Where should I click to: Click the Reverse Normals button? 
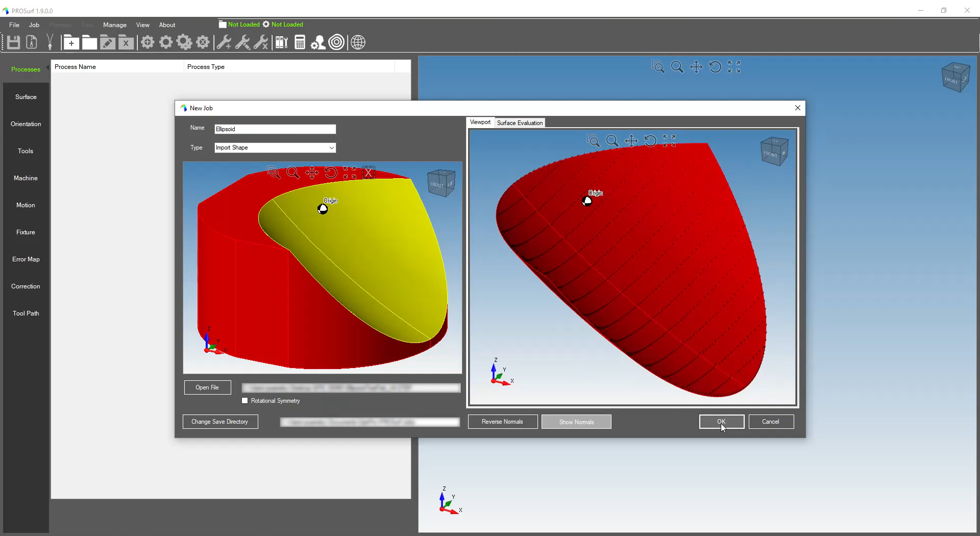(x=503, y=422)
